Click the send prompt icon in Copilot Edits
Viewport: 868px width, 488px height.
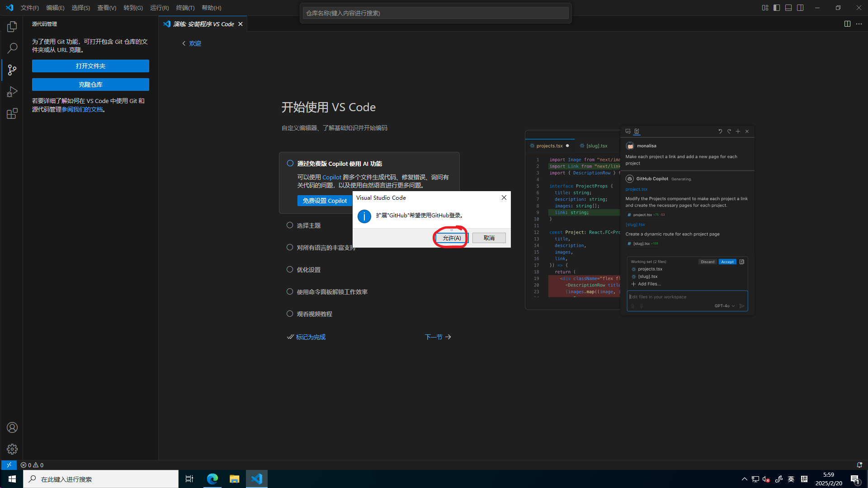pyautogui.click(x=742, y=306)
